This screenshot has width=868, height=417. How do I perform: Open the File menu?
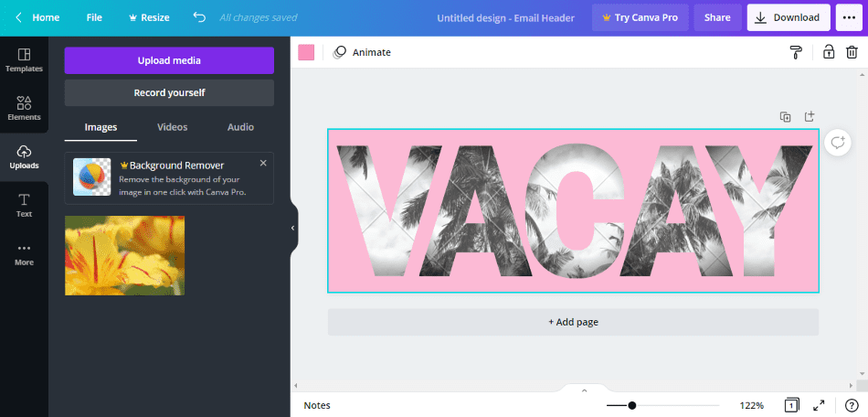[x=94, y=17]
